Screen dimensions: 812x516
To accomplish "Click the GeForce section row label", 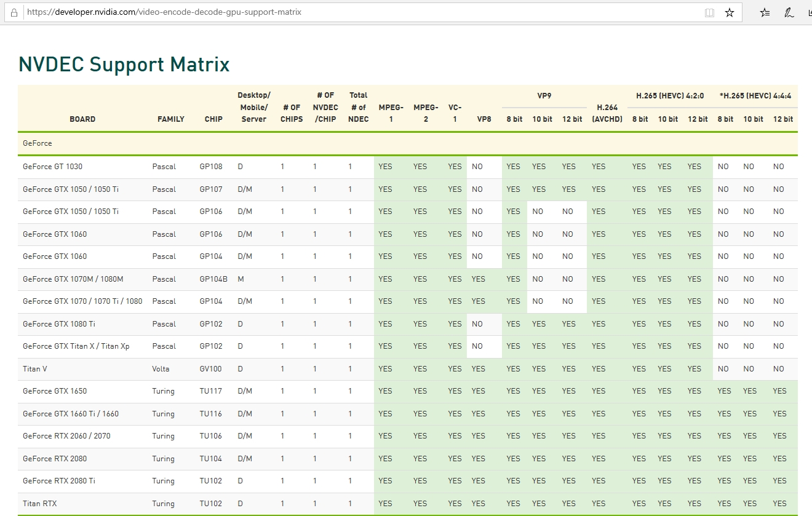I will pos(38,143).
